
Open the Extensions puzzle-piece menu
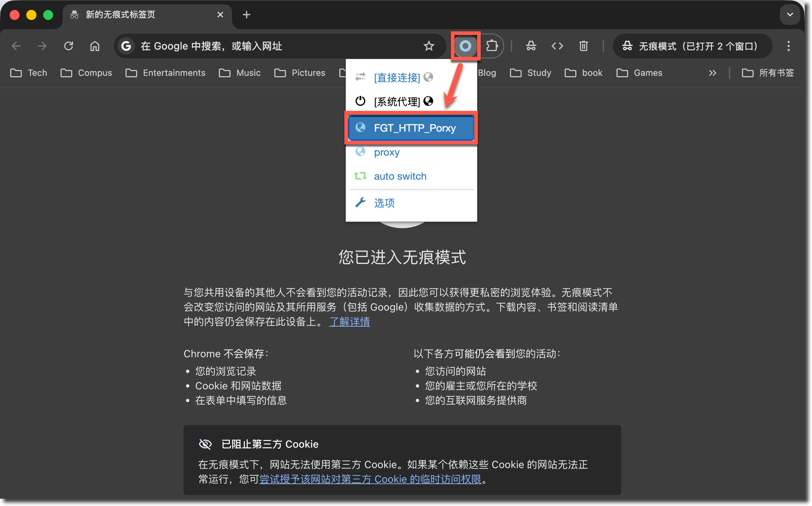[x=492, y=46]
